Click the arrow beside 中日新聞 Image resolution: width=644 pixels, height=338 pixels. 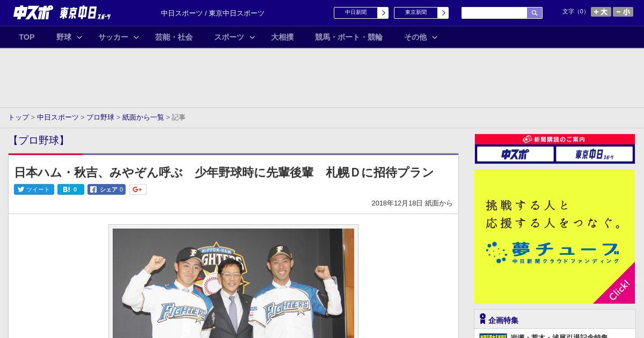(x=383, y=13)
